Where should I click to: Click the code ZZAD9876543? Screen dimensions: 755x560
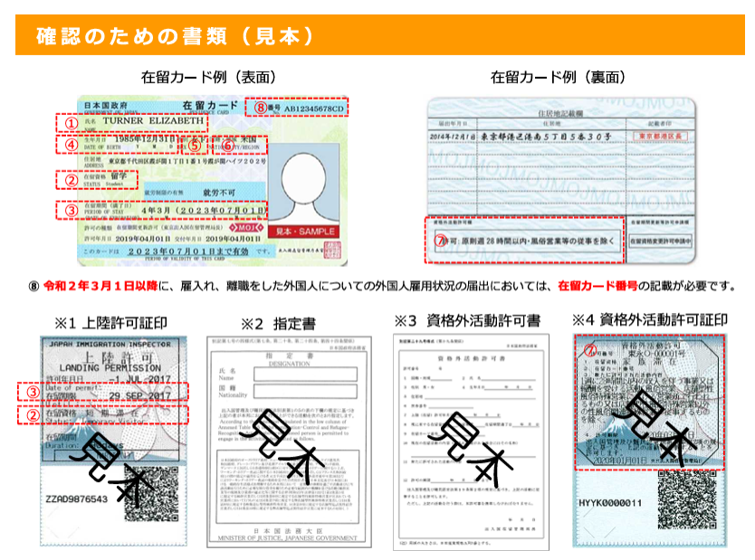point(77,498)
